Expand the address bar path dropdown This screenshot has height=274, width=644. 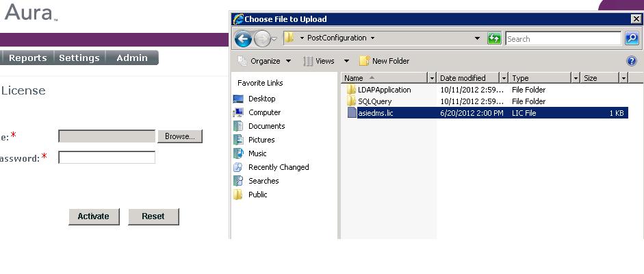pos(477,38)
